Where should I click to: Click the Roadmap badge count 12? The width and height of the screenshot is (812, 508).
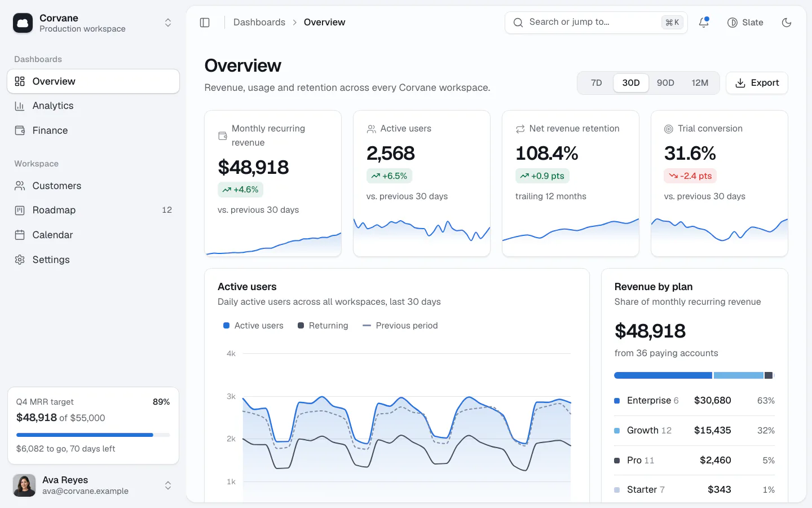[167, 210]
